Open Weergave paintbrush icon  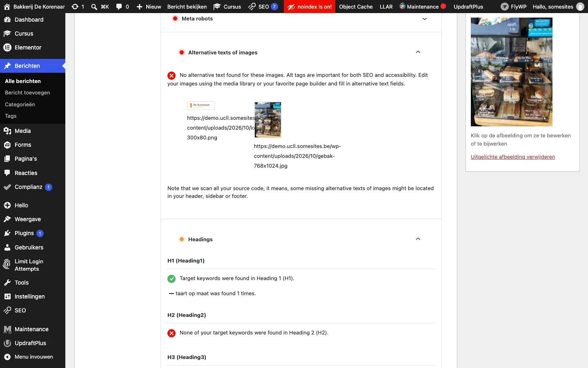7,219
